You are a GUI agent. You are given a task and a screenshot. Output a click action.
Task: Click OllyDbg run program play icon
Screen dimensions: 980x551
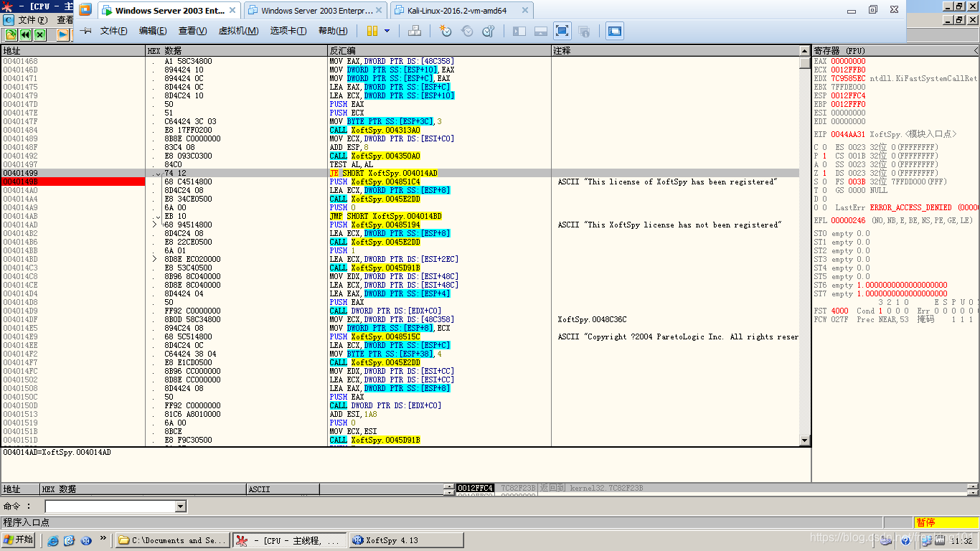click(x=63, y=34)
